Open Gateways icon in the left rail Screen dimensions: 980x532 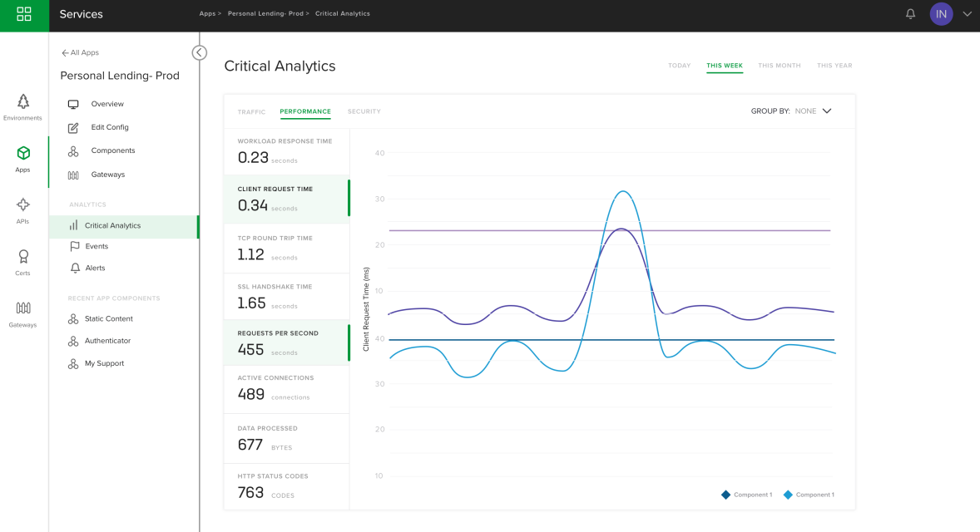pyautogui.click(x=23, y=315)
